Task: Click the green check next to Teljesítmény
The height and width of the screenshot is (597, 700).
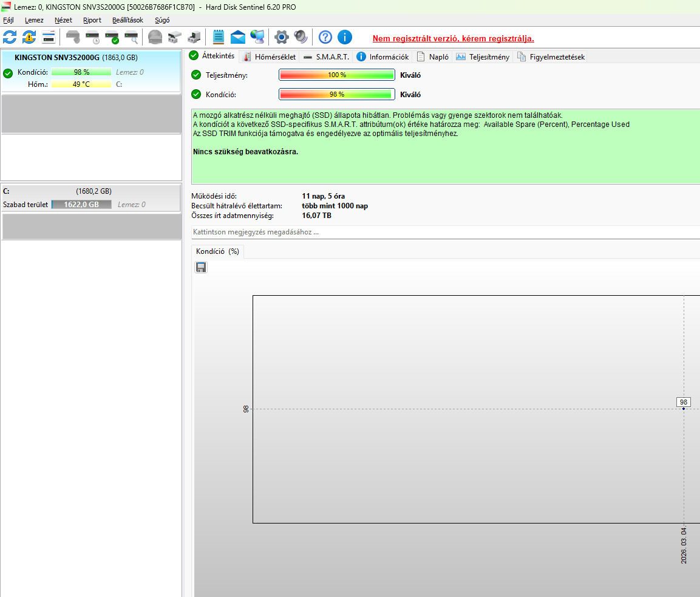Action: (x=196, y=75)
